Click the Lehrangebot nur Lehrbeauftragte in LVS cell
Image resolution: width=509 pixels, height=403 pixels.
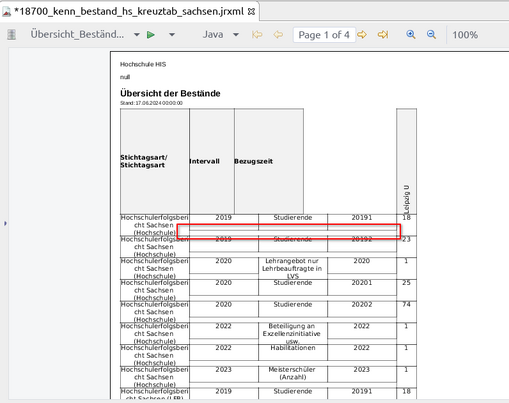coord(292,268)
